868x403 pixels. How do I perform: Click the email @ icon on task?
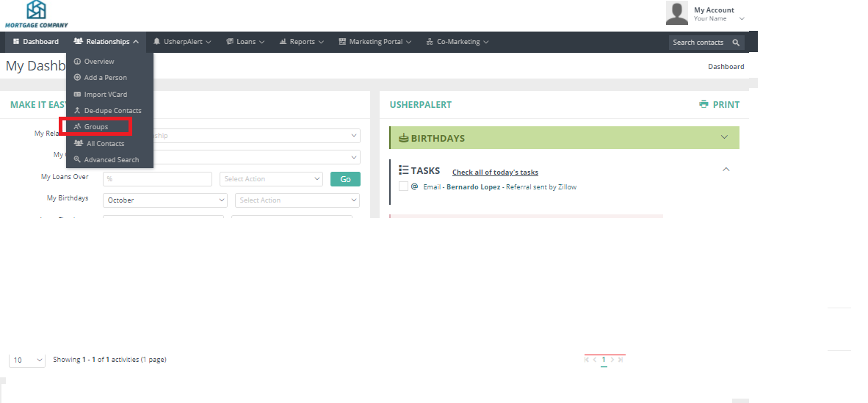click(415, 186)
